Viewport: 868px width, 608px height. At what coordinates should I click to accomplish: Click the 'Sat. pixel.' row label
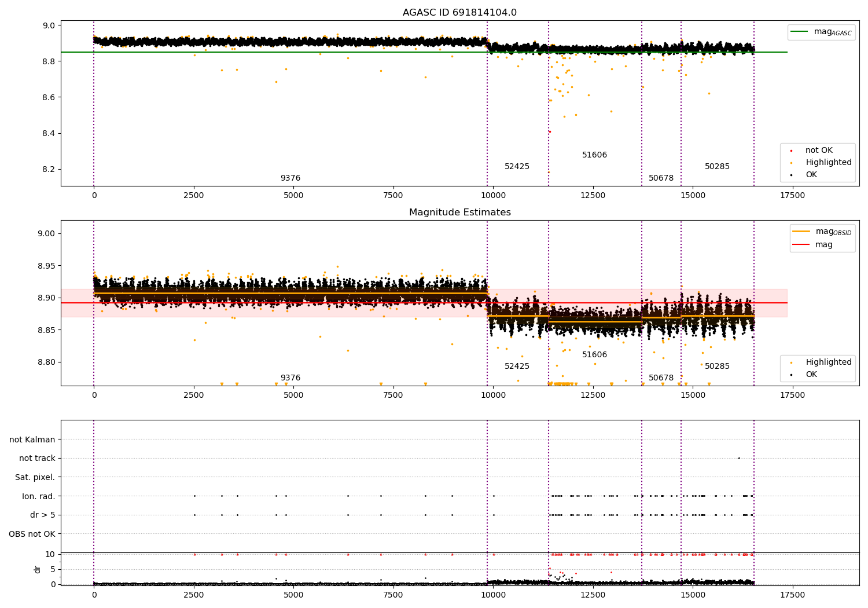point(35,477)
